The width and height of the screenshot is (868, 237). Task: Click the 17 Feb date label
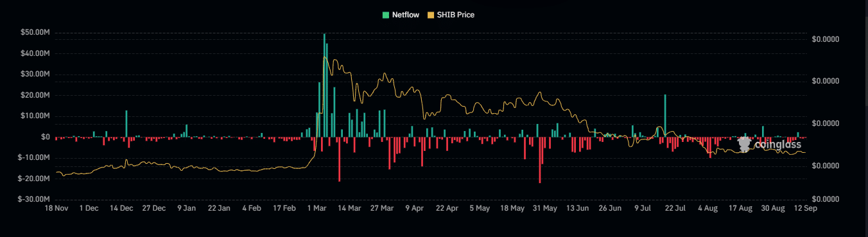pyautogui.click(x=284, y=208)
